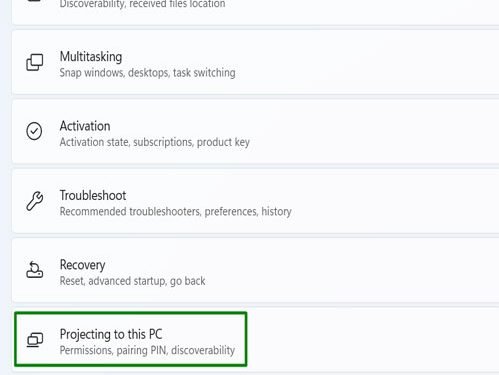499x375 pixels.
Task: Open the Activation settings title
Action: click(x=85, y=126)
